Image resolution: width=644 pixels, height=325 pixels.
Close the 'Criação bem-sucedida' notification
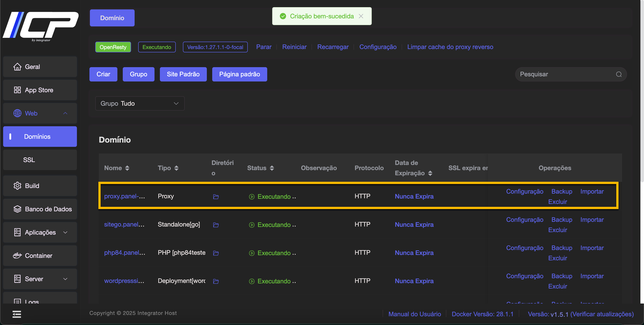361,16
